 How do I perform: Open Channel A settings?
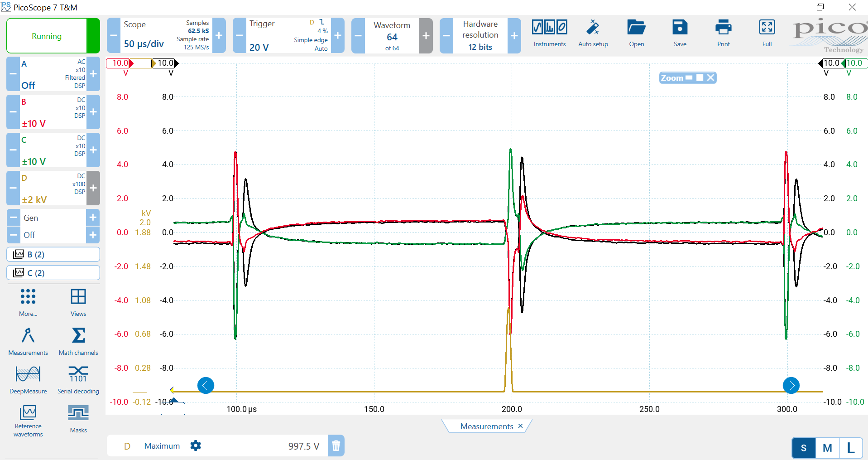(53, 74)
